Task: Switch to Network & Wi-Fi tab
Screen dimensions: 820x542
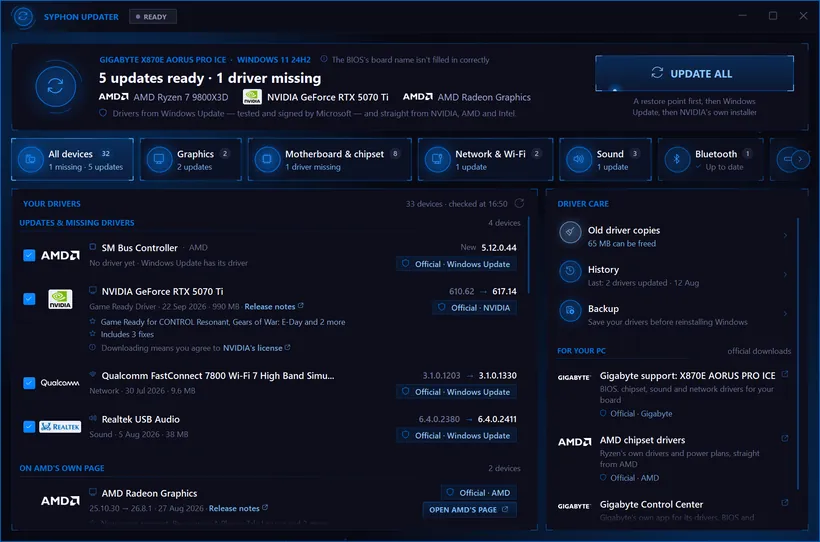Action: coord(485,160)
